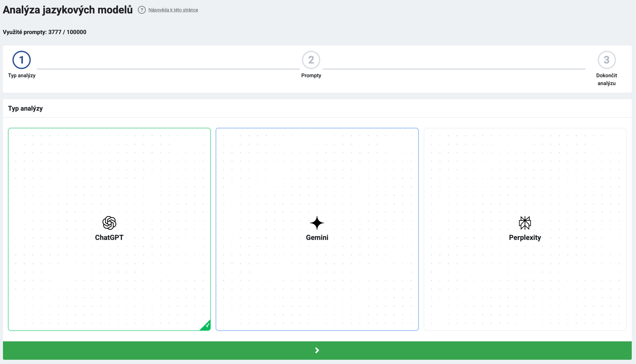Continue with the green next button
The height and width of the screenshot is (364, 636).
point(317,350)
